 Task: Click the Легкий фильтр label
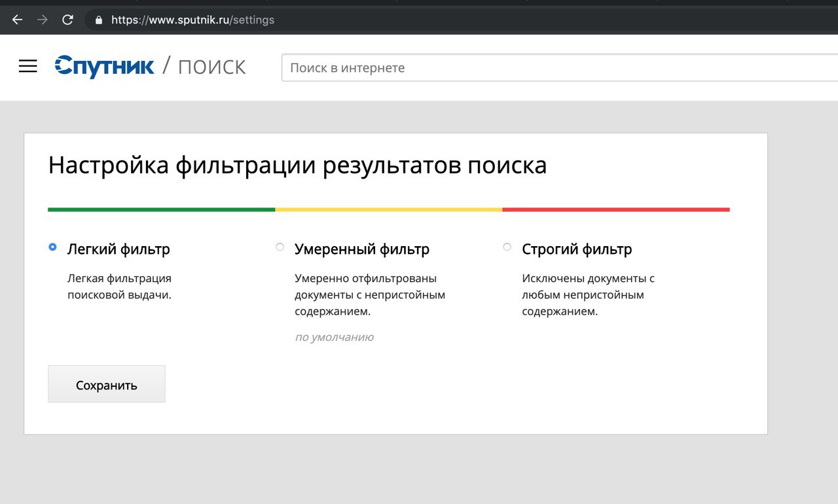tap(118, 249)
